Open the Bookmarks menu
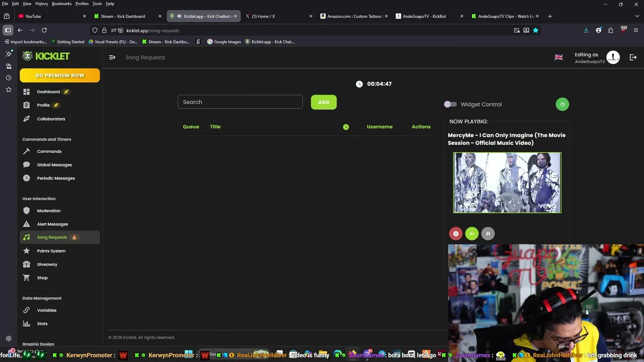 (62, 4)
